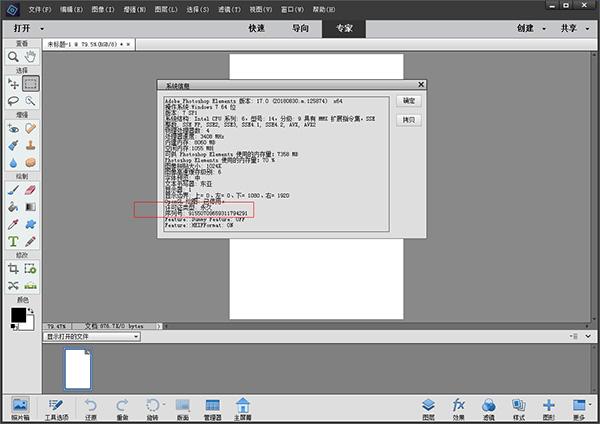Image resolution: width=600 pixels, height=424 pixels.
Task: Click the black foreground color swatch
Action: click(x=18, y=315)
